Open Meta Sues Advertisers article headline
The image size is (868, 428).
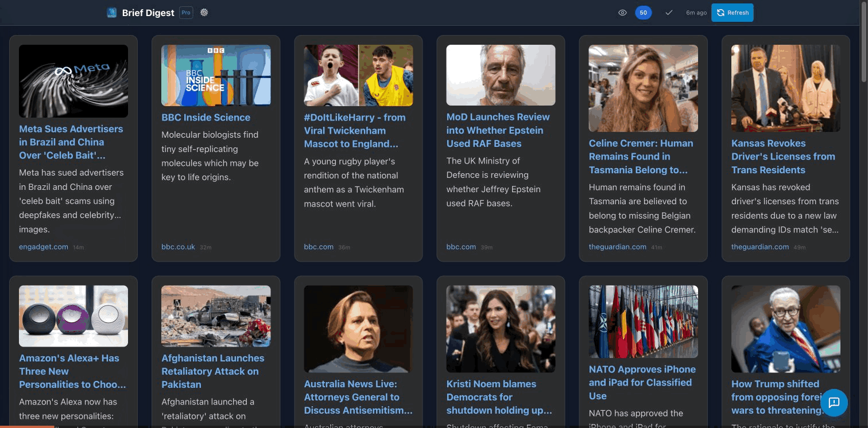(71, 142)
